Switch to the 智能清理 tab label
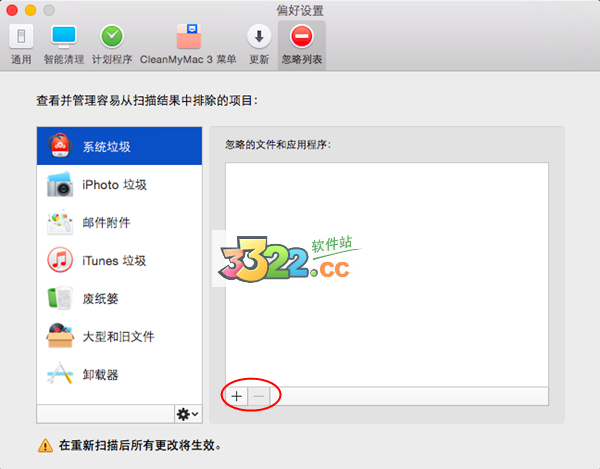 [x=64, y=59]
